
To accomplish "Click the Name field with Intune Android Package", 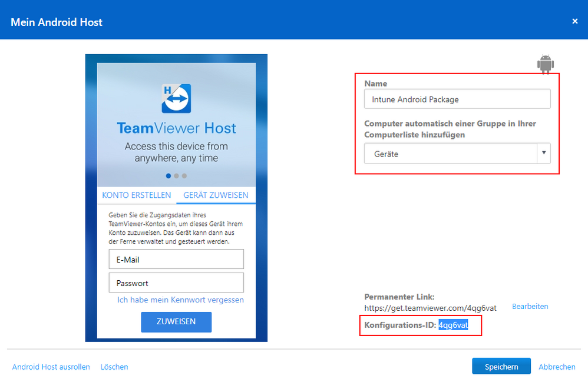I will point(457,99).
